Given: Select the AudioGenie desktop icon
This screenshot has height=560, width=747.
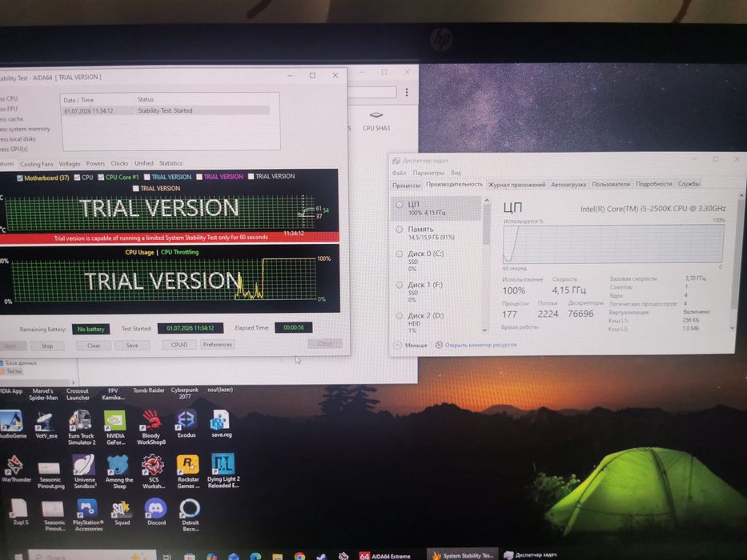Looking at the screenshot, I should 12,424.
